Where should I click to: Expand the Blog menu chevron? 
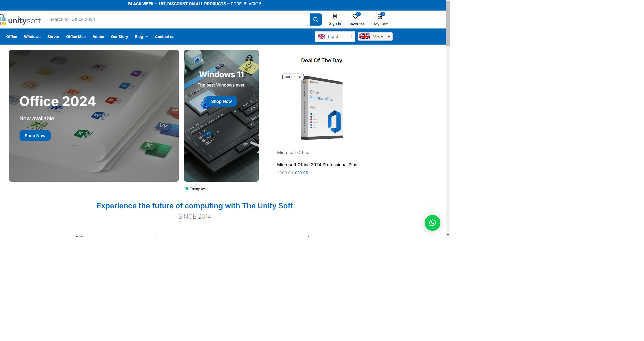pos(147,36)
